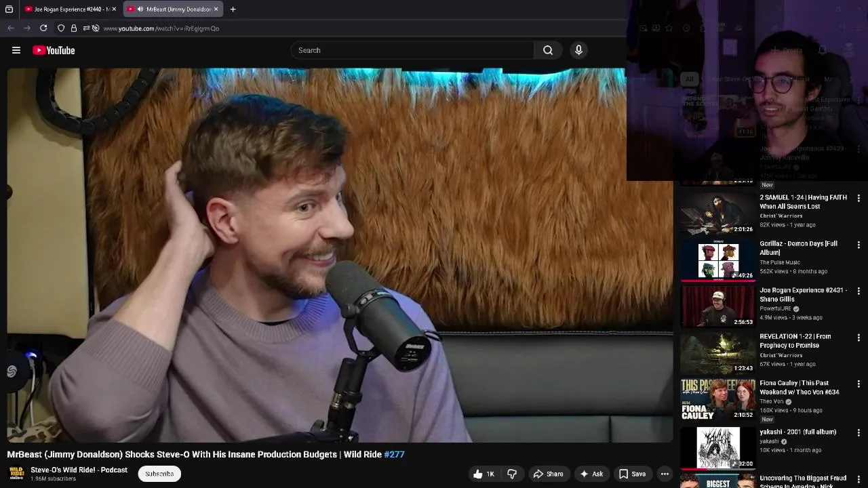Screen dimensions: 868x488
Task: Open a new browser tab
Action: (x=233, y=9)
